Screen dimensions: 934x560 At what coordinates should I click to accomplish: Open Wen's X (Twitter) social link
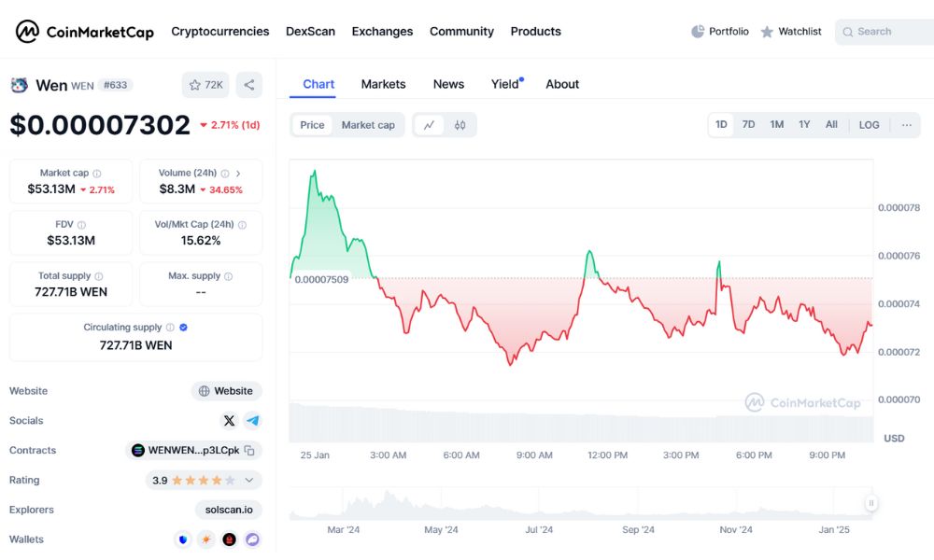pyautogui.click(x=230, y=421)
